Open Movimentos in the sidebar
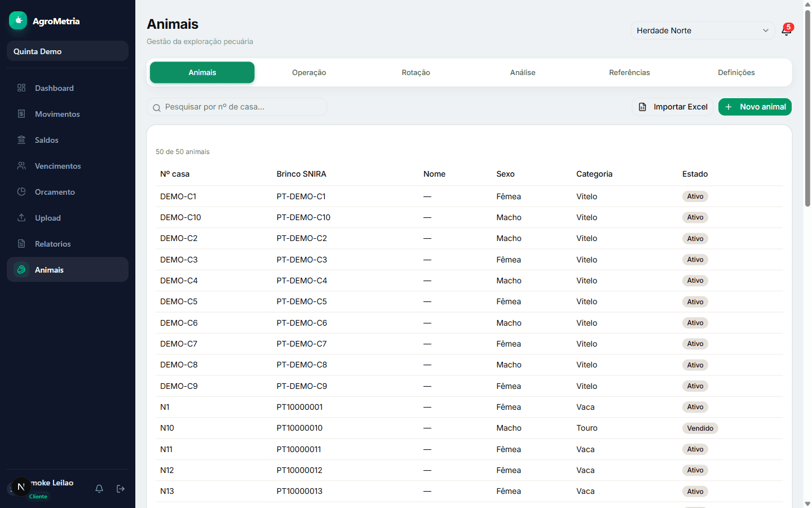812x508 pixels. (68, 113)
